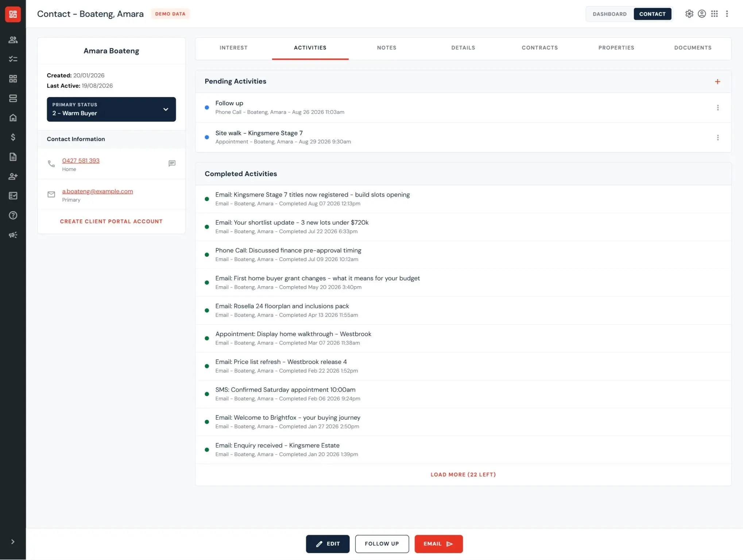743x560 pixels.
Task: Open the contacts people icon in sidebar
Action: 13,40
